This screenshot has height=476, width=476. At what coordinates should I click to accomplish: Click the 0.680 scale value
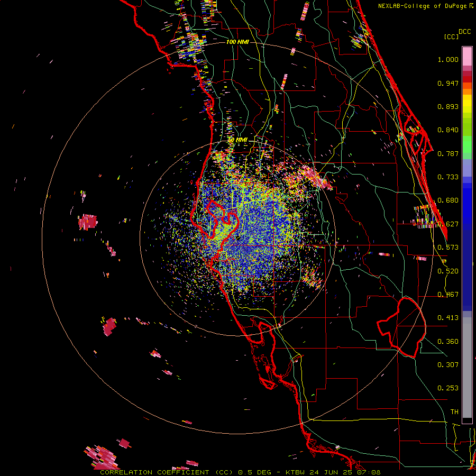pos(448,200)
